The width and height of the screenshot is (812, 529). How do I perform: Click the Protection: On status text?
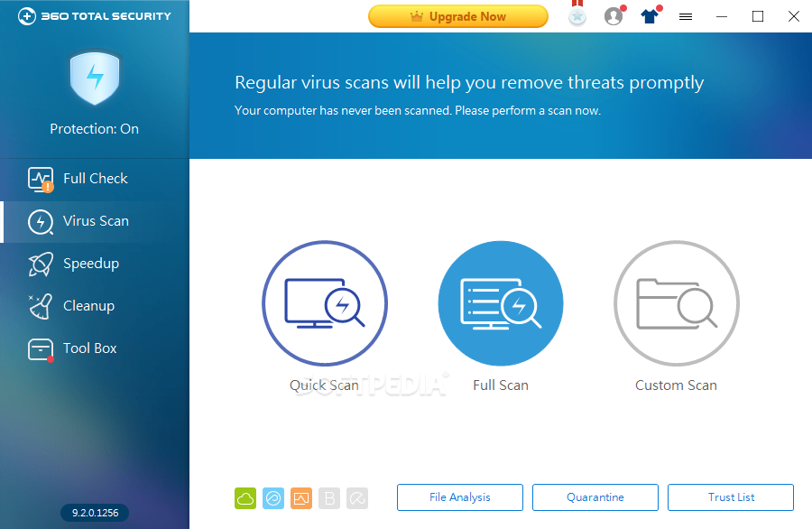coord(94,129)
